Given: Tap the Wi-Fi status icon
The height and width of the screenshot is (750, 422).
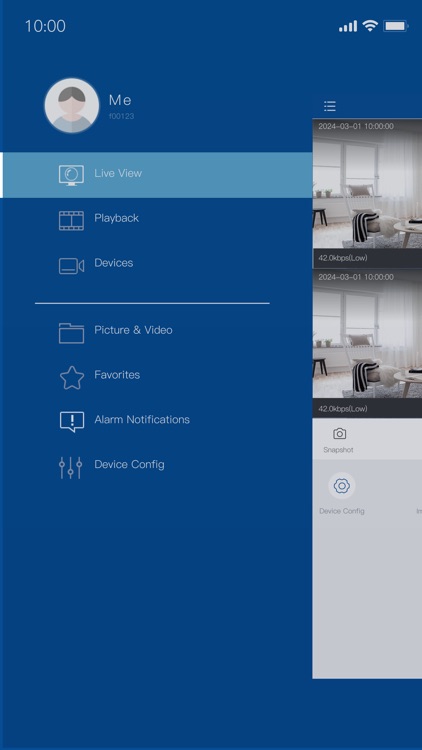Looking at the screenshot, I should (x=370, y=26).
